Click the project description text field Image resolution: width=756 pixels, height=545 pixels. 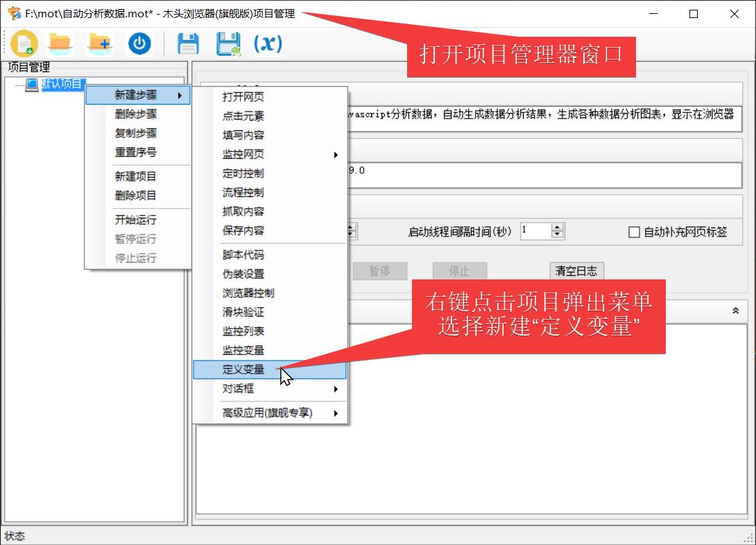pyautogui.click(x=544, y=119)
